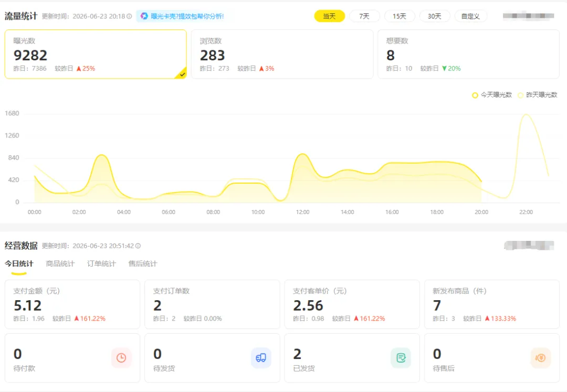Open the 曝光卡壳?提效包帮你分析 link
The width and height of the screenshot is (567, 392).
tap(187, 16)
